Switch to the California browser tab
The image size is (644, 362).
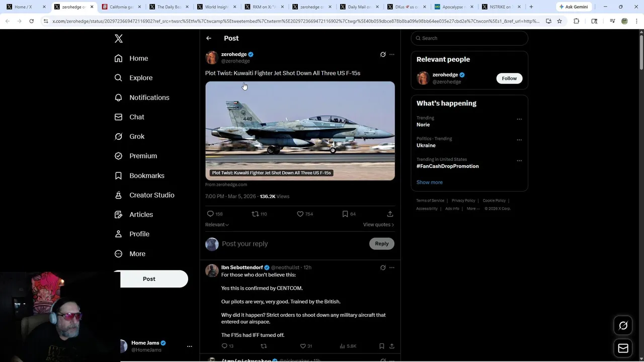tap(121, 7)
